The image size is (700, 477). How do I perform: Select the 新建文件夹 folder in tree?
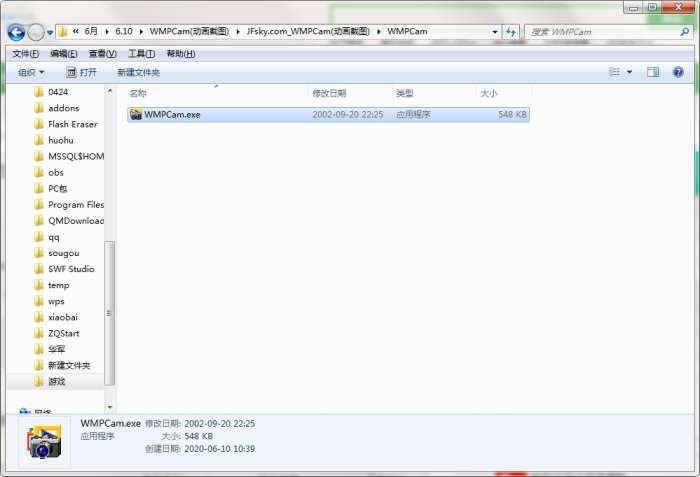tap(69, 365)
